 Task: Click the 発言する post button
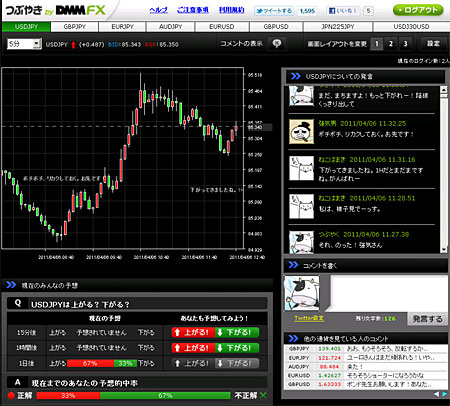point(427,319)
